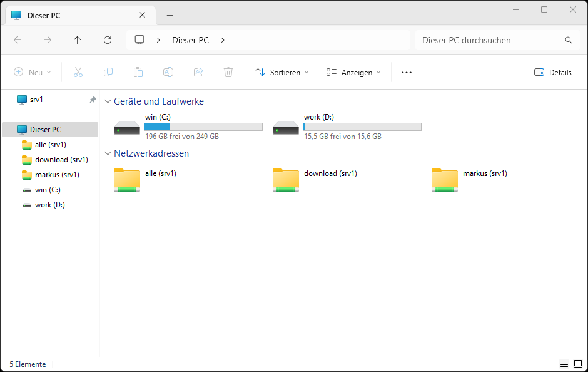
Task: Open markus (srv1) in the sidebar
Action: pos(50,175)
